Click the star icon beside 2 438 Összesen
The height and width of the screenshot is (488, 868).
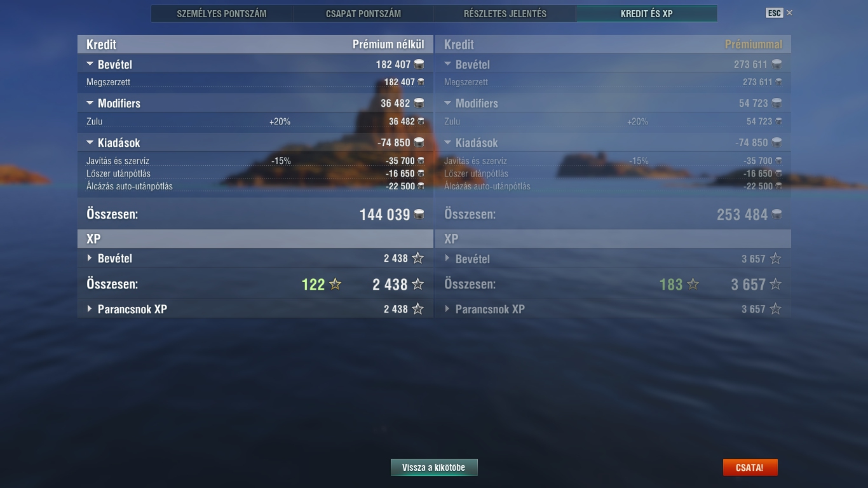[417, 285]
